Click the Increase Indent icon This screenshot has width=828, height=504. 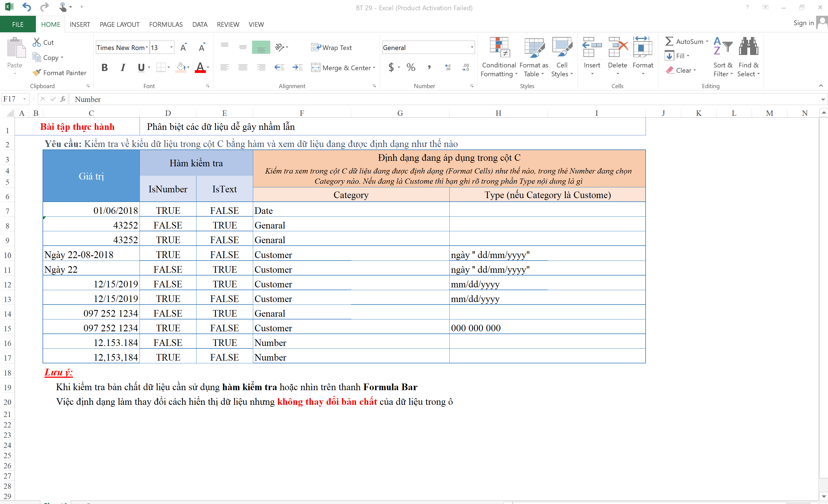297,67
